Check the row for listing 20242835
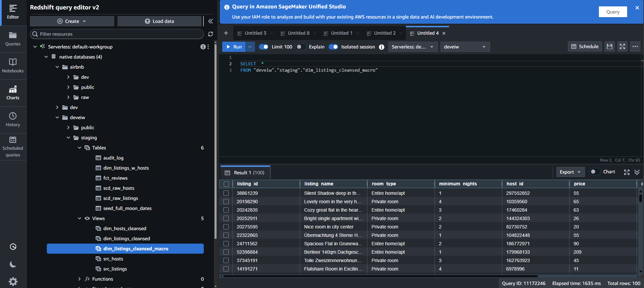 click(x=226, y=210)
